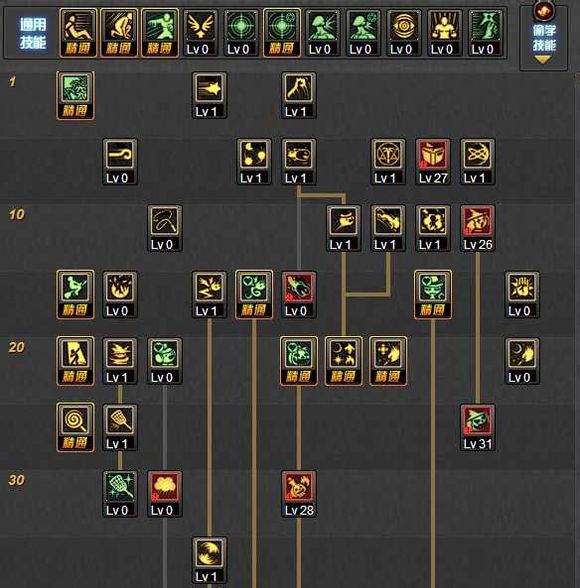Image resolution: width=580 pixels, height=588 pixels.
Task: Click the red rain cloud skill Lv 0
Action: [x=165, y=494]
